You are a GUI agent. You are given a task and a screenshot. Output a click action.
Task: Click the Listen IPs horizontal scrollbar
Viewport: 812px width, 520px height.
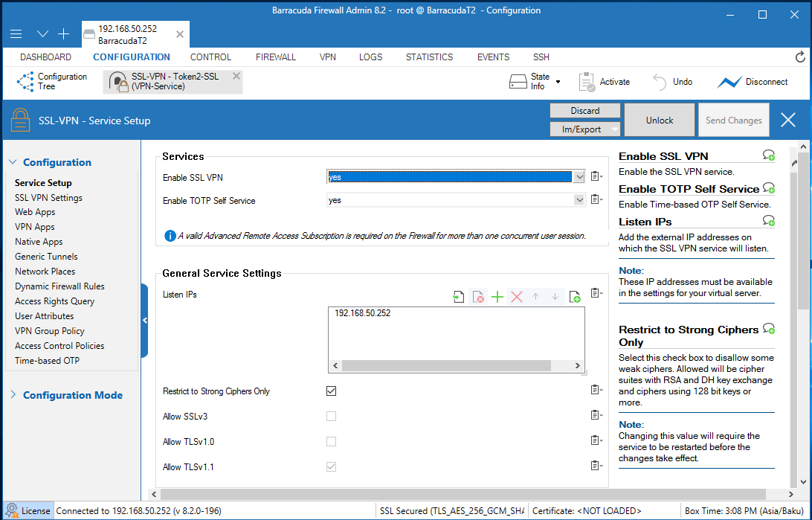446,366
